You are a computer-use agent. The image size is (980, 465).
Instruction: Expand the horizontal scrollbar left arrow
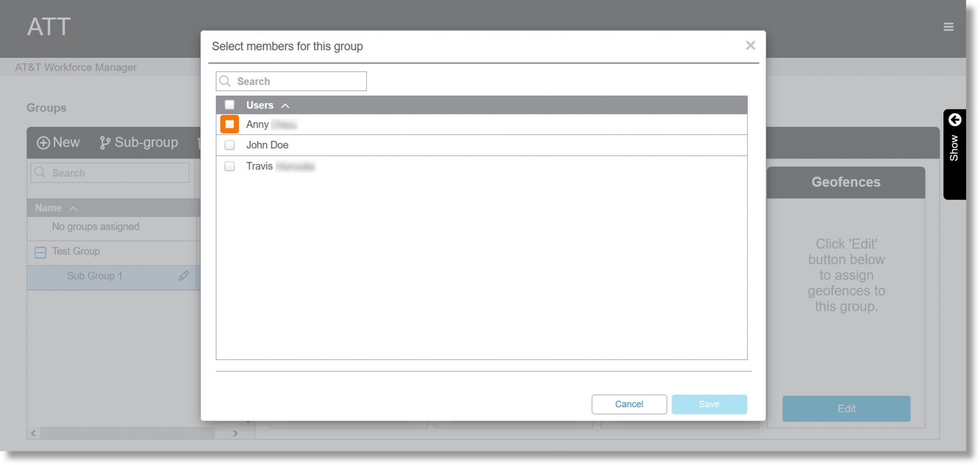click(x=32, y=433)
